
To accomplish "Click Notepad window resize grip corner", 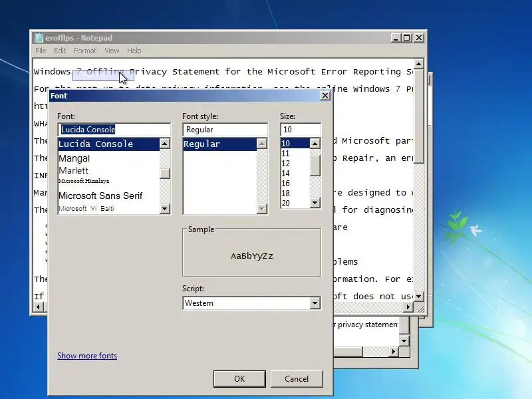I will click(x=420, y=308).
